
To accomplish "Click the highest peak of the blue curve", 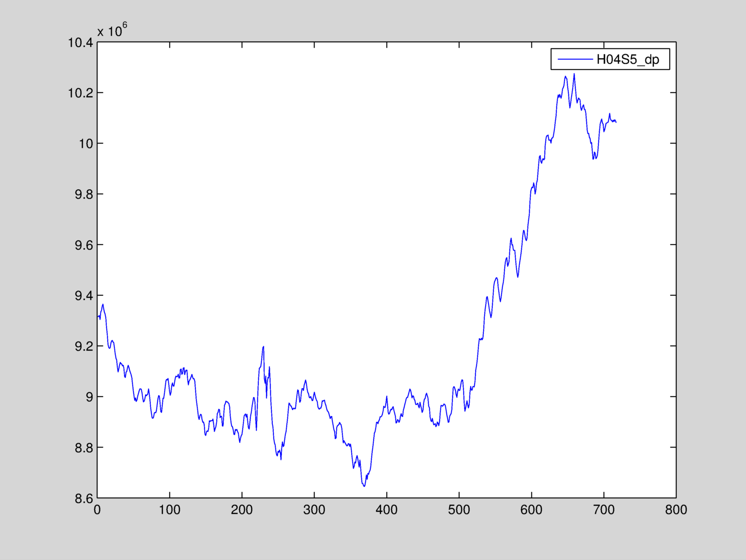I will (x=574, y=74).
